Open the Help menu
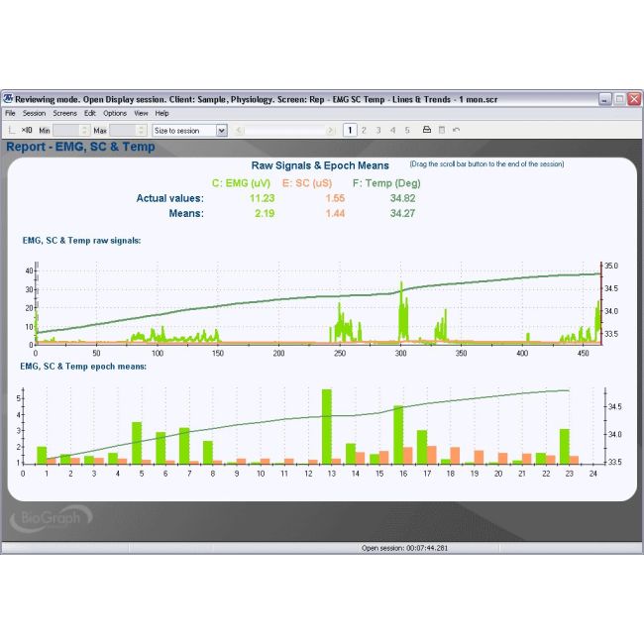Screen dimensions: 644x644 pos(161,113)
